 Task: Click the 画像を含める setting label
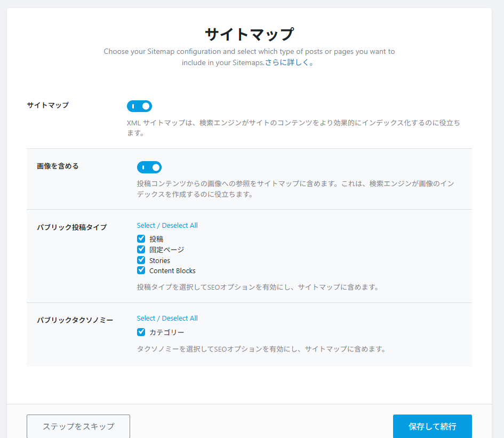(58, 166)
